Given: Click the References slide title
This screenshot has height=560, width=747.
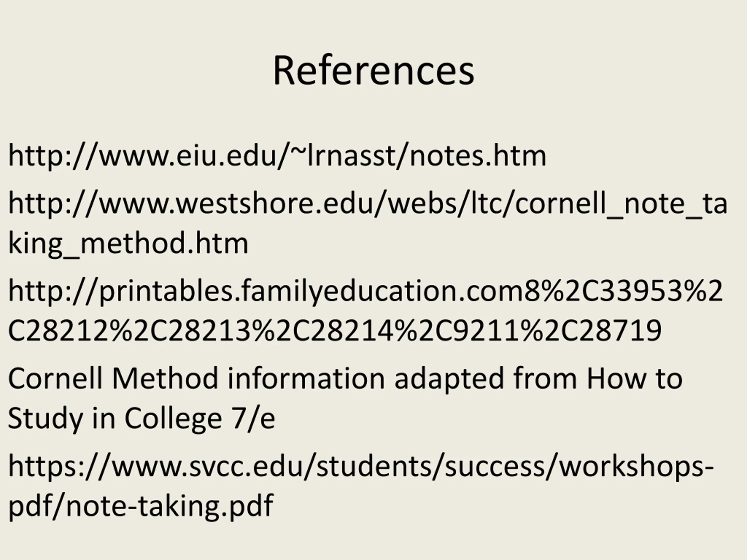Looking at the screenshot, I should point(373,71).
